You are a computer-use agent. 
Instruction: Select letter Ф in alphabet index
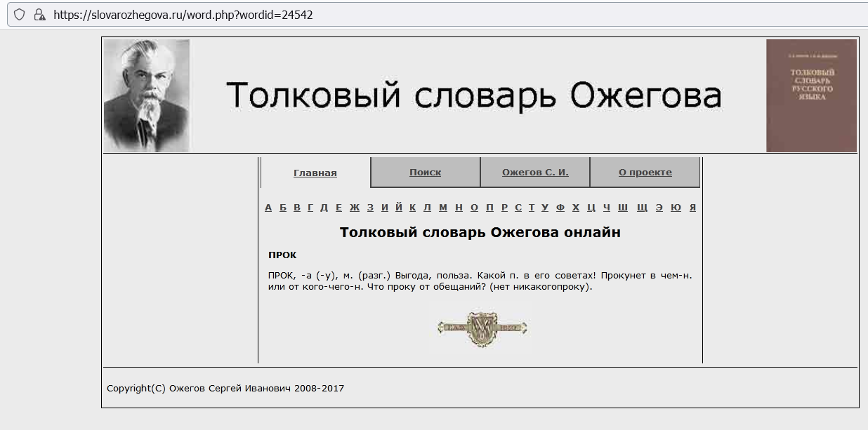click(x=560, y=207)
